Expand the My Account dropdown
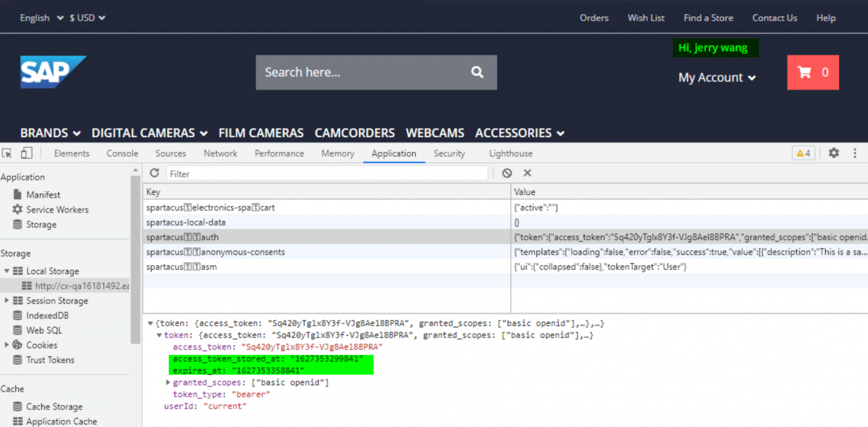868x427 pixels. [717, 77]
